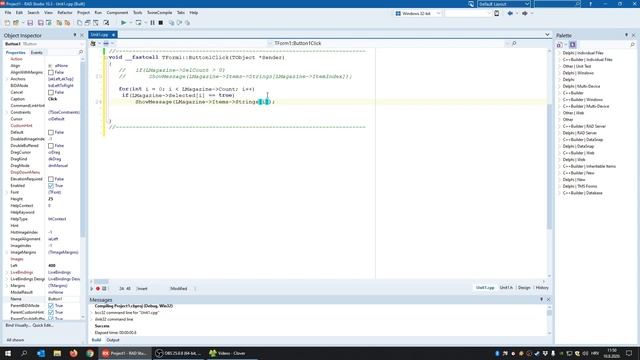Click the code editor horizontal scrollbar thumb
This screenshot has width=640, height=360.
101,281
